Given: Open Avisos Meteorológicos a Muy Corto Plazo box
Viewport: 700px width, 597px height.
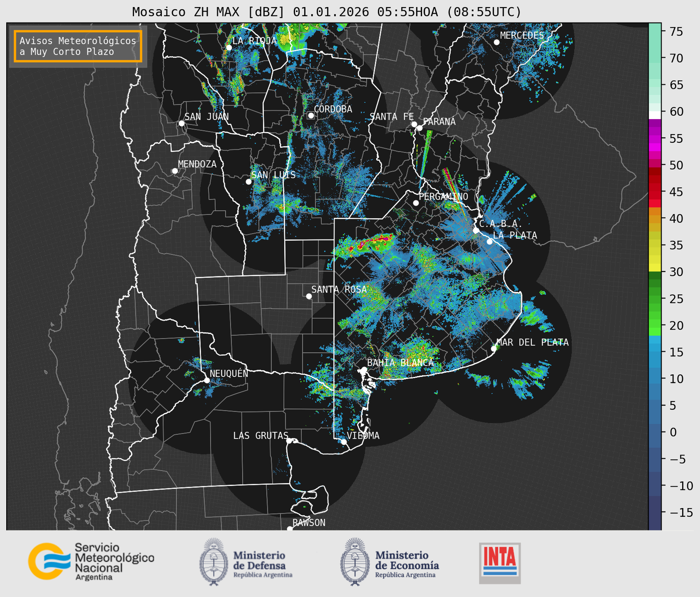Looking at the screenshot, I should [78, 46].
